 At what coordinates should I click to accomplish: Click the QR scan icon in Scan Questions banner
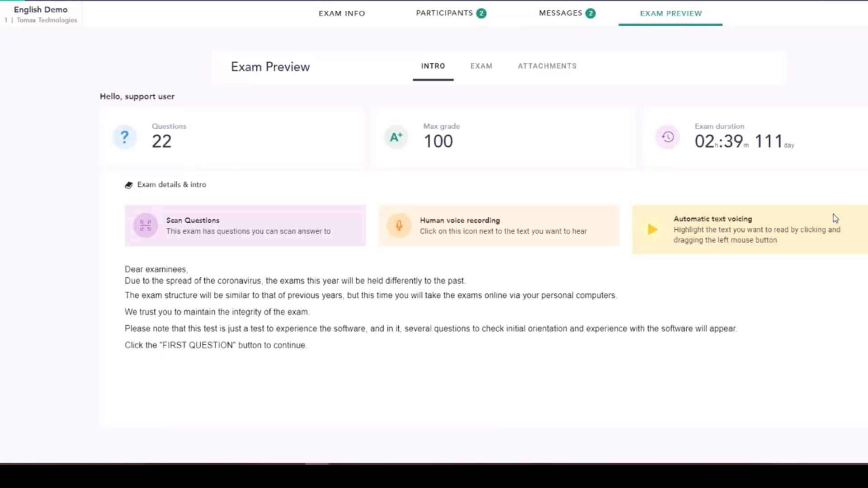(x=145, y=225)
